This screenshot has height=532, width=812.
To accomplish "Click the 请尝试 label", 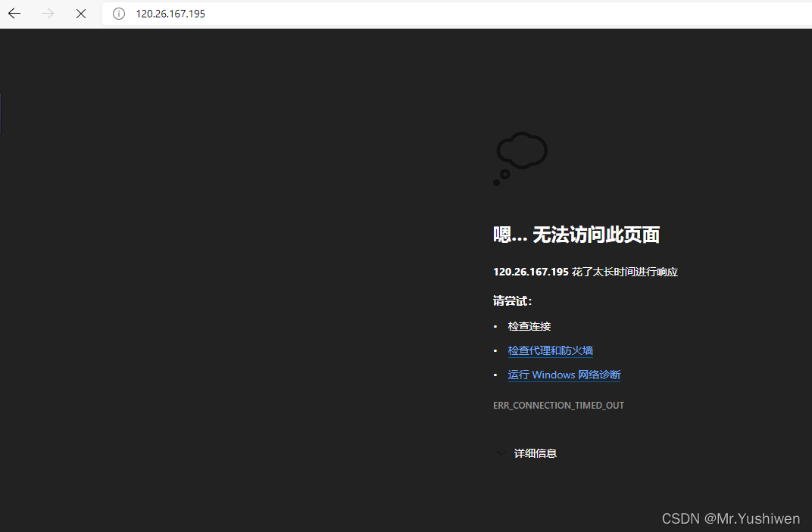I will click(x=512, y=300).
